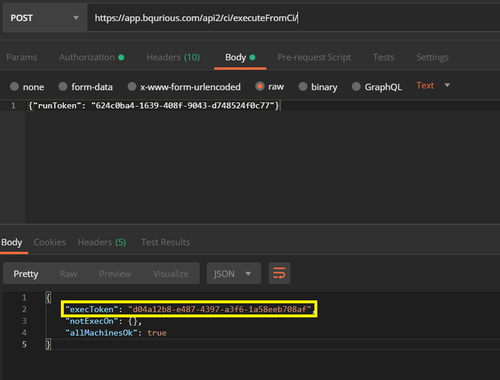Select x-www-form-urlencoded option
500x380 pixels.
point(184,87)
